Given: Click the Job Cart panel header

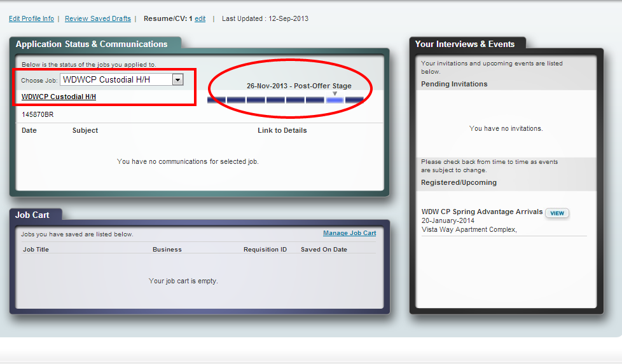Looking at the screenshot, I should [x=32, y=215].
